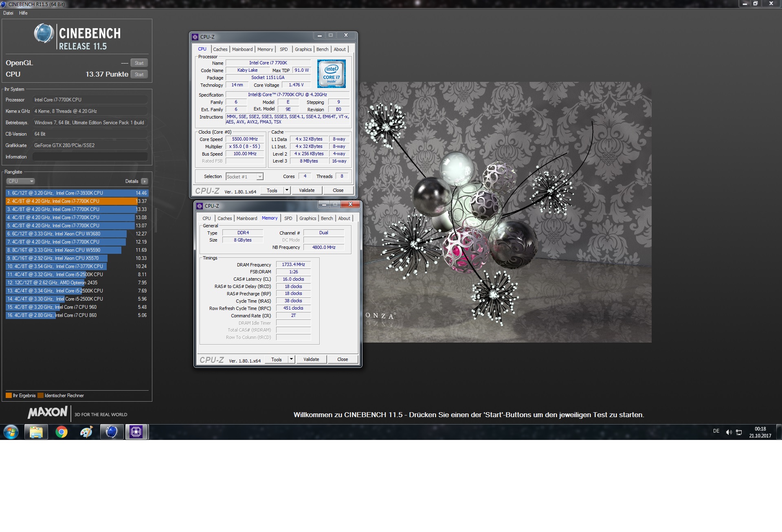Image resolution: width=782 pixels, height=532 pixels.
Task: Open the CPU ranking type dropdown
Action: click(20, 181)
